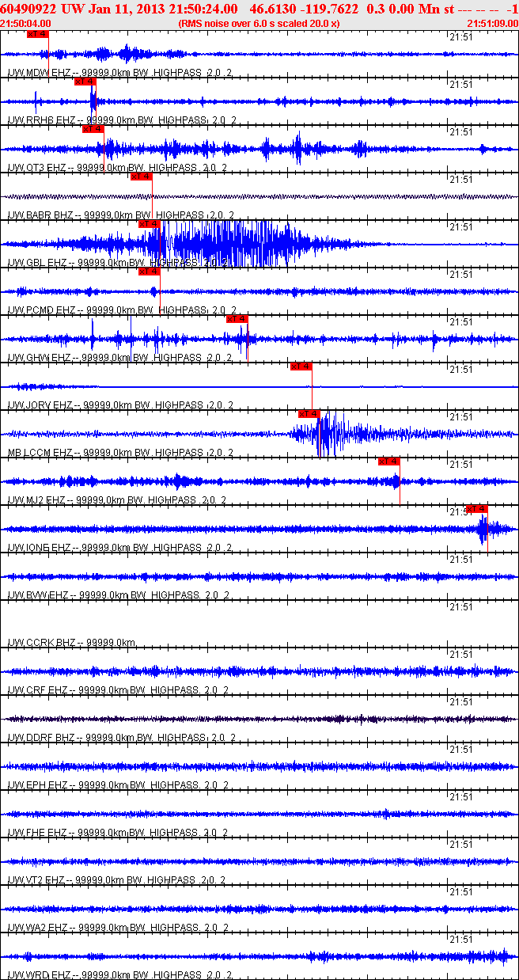Click the coordinates '46.6130 -119.7622' in header

pyautogui.click(x=303, y=8)
